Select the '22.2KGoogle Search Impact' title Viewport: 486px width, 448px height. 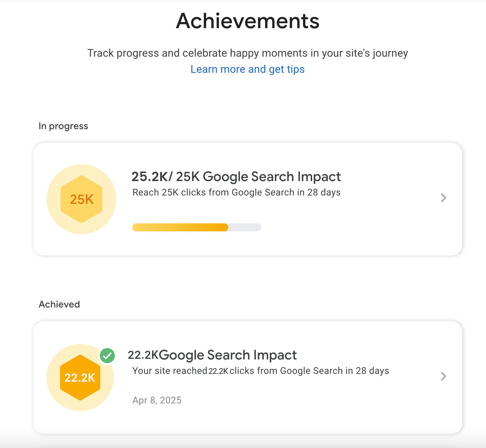click(x=212, y=355)
